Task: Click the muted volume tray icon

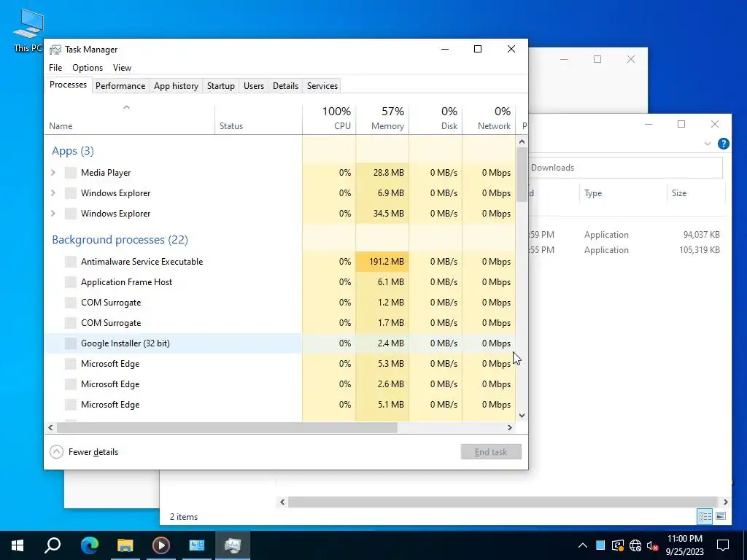Action: pyautogui.click(x=652, y=545)
